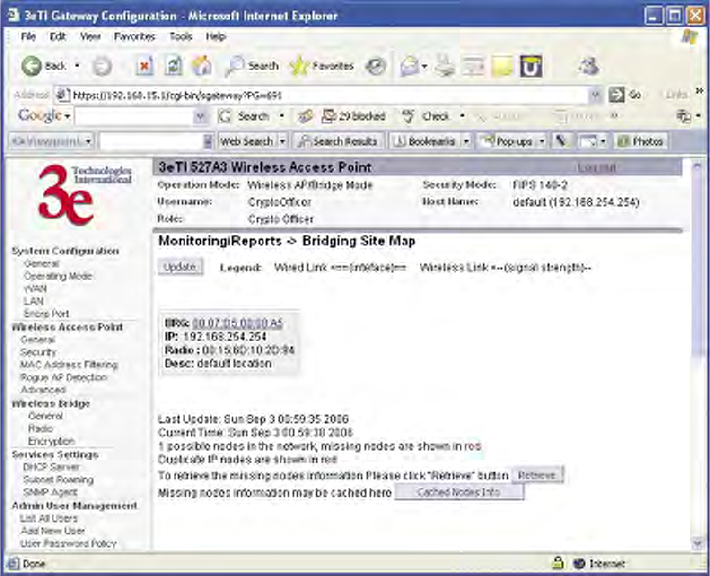Open the History icon
The image size is (710, 576).
pyautogui.click(x=376, y=67)
